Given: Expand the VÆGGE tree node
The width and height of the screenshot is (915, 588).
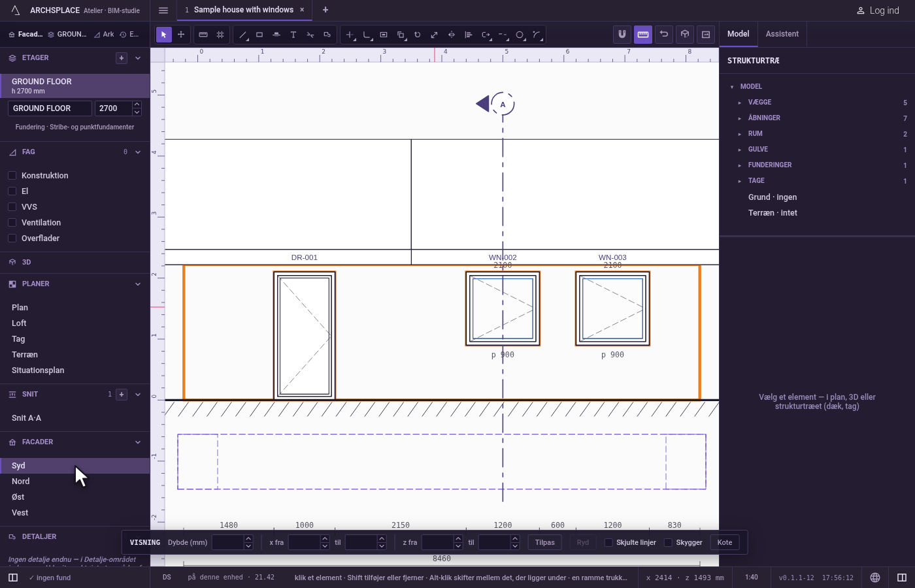Looking at the screenshot, I should pyautogui.click(x=740, y=103).
